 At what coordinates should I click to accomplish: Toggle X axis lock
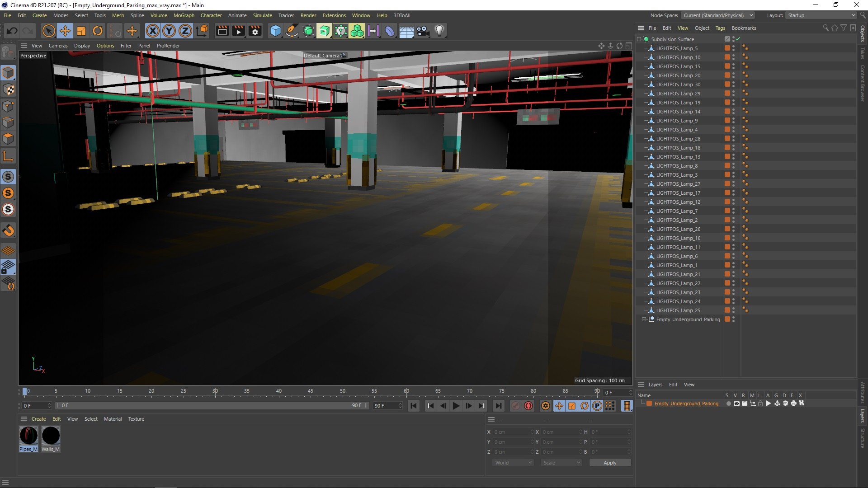point(153,31)
